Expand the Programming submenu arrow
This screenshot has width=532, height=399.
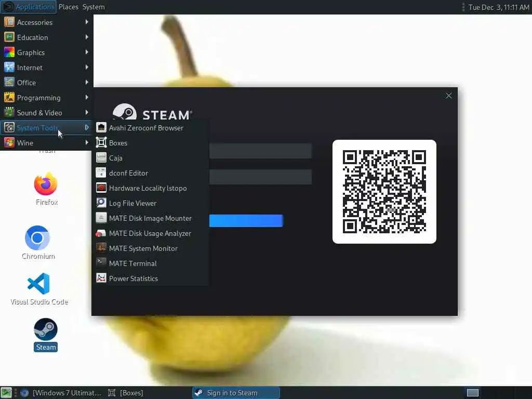point(87,97)
